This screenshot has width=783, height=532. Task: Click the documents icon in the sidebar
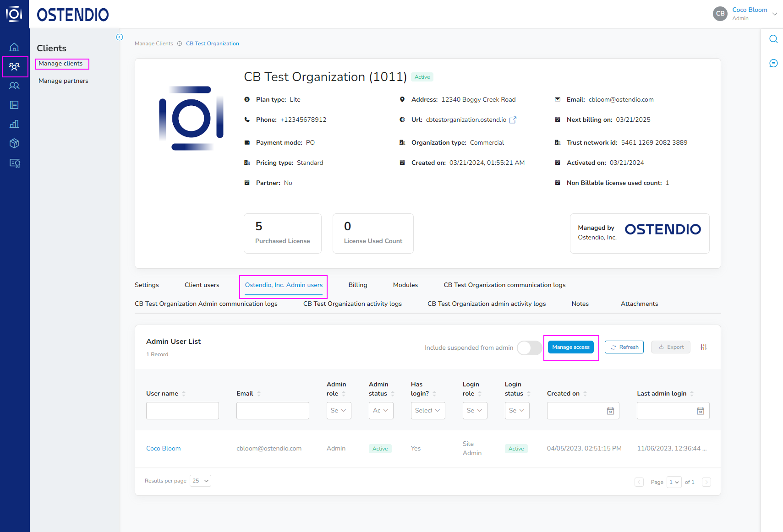click(14, 105)
